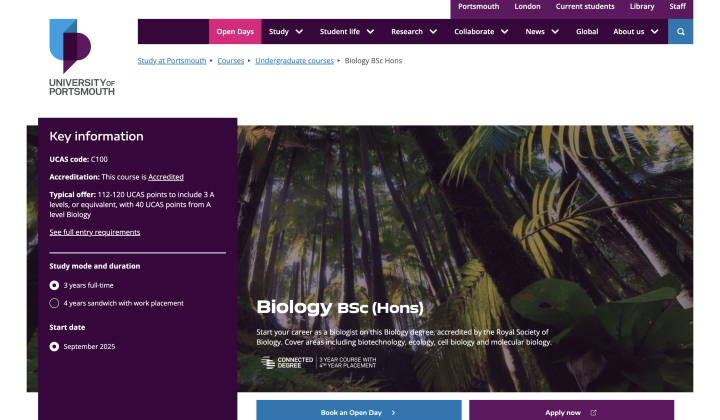Expand the Study menu chevron
Viewport: 720px width, 420px height.
click(299, 32)
